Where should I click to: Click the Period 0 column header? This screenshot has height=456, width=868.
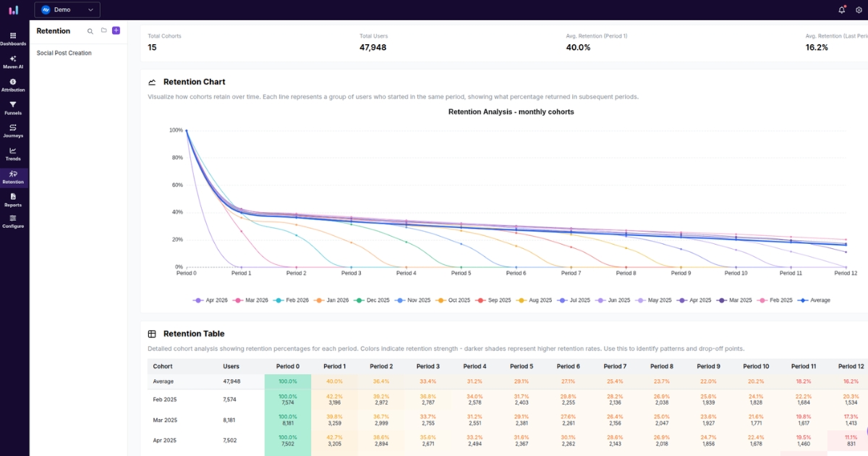(x=287, y=366)
